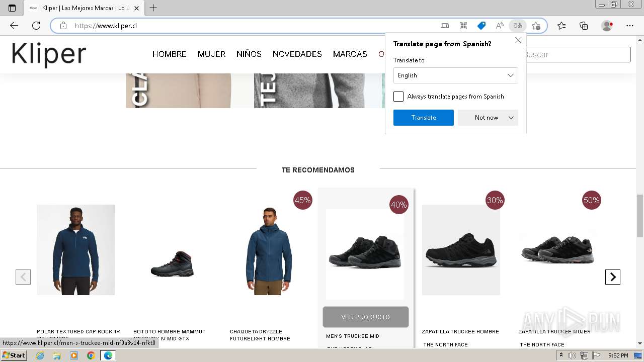This screenshot has height=362, width=644.
Task: Open the Mammut Mercury boot image
Action: pos(172,264)
